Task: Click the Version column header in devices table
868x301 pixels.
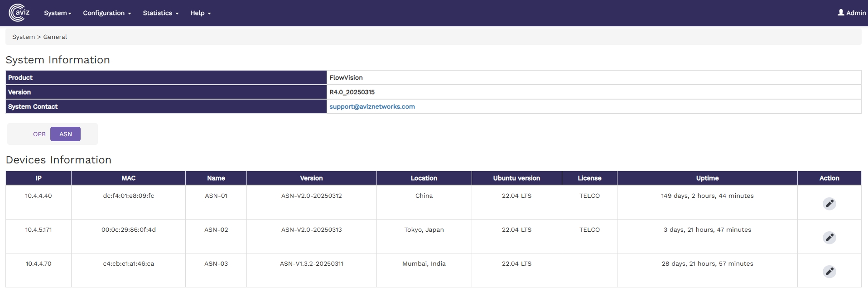Action: [311, 178]
